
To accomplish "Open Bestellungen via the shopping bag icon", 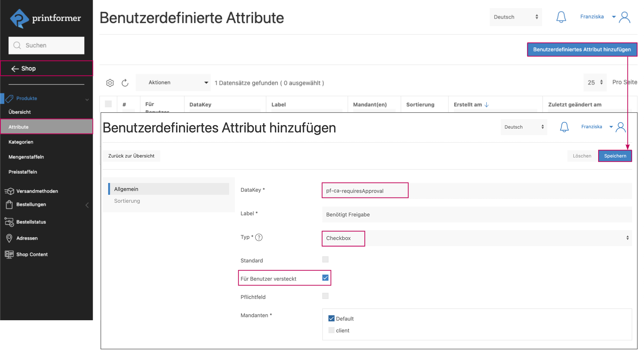I will (9, 204).
